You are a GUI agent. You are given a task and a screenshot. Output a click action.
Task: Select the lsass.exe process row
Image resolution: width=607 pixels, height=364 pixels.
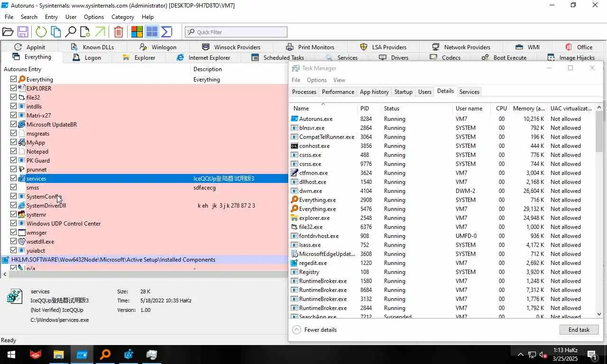click(x=442, y=245)
